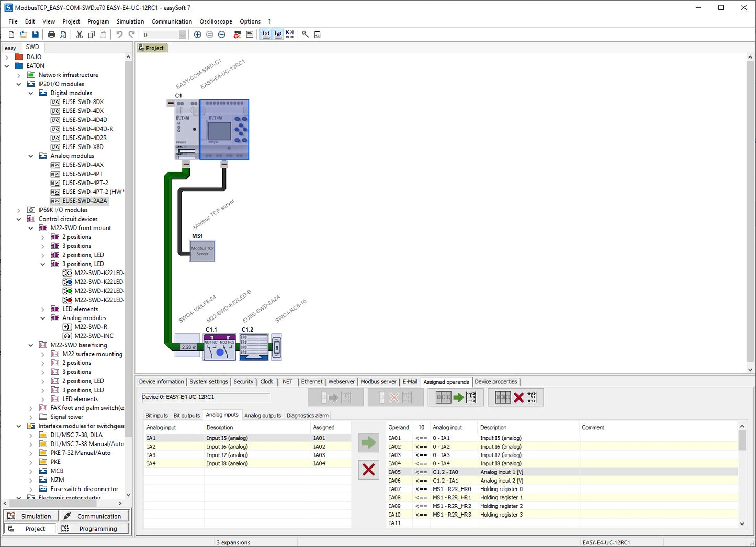This screenshot has height=547, width=756.
Task: Open the Communication menu
Action: [x=172, y=21]
